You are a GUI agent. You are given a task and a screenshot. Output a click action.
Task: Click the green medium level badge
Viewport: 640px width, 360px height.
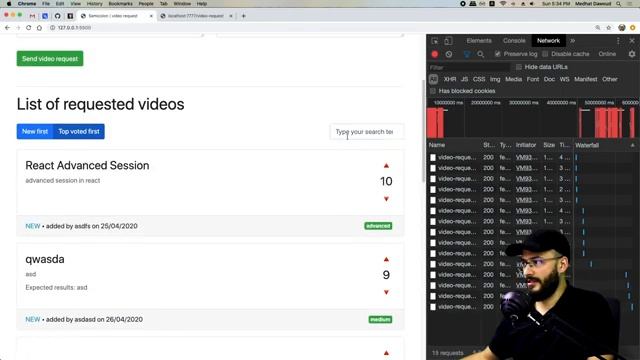pos(380,320)
